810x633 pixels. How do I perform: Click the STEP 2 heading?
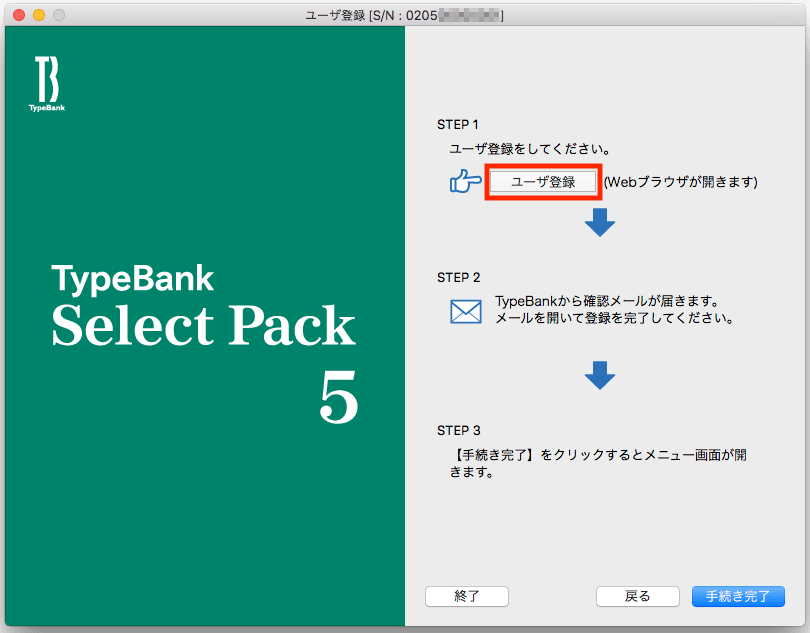pos(458,277)
